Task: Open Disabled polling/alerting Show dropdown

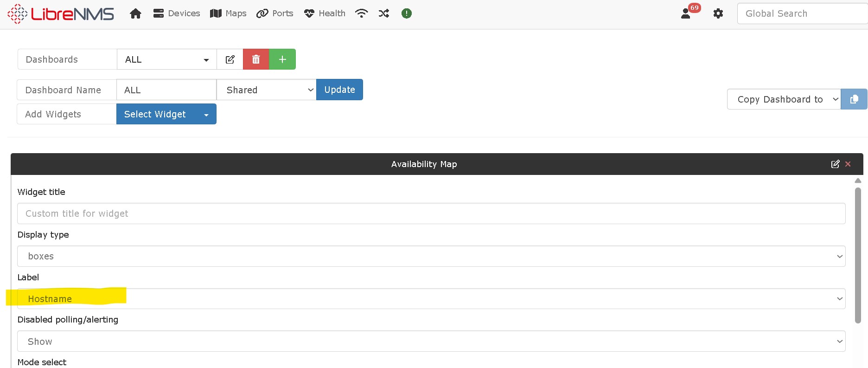Action: point(431,342)
